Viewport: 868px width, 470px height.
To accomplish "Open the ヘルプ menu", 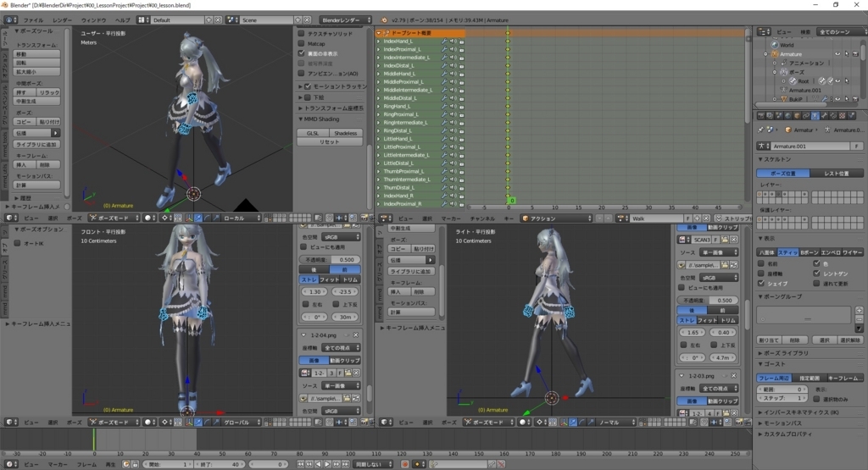I will tap(122, 20).
